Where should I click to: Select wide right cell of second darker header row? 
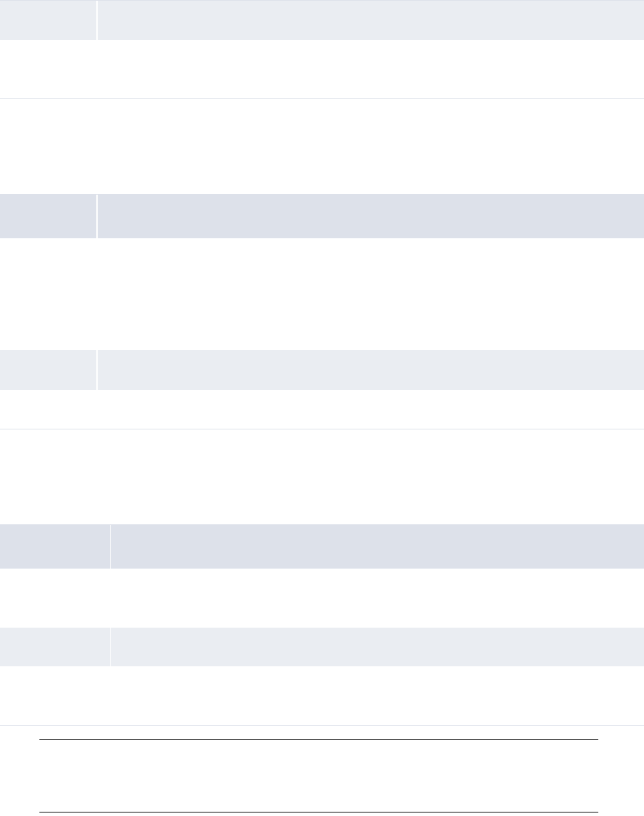tap(370, 216)
